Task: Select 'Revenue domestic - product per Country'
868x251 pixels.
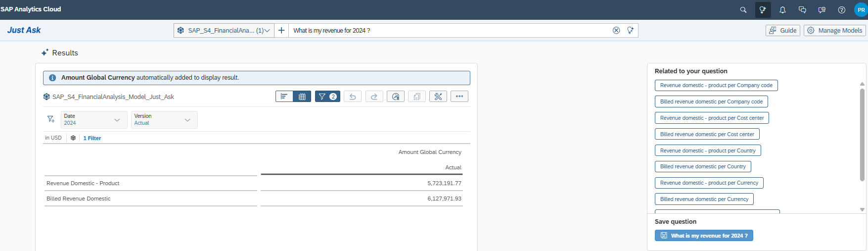Action: pos(708,151)
